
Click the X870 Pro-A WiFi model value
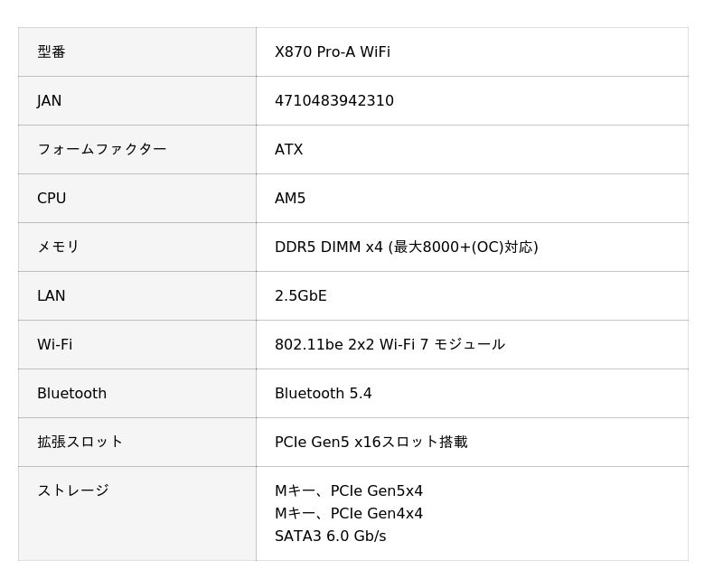[x=333, y=52]
